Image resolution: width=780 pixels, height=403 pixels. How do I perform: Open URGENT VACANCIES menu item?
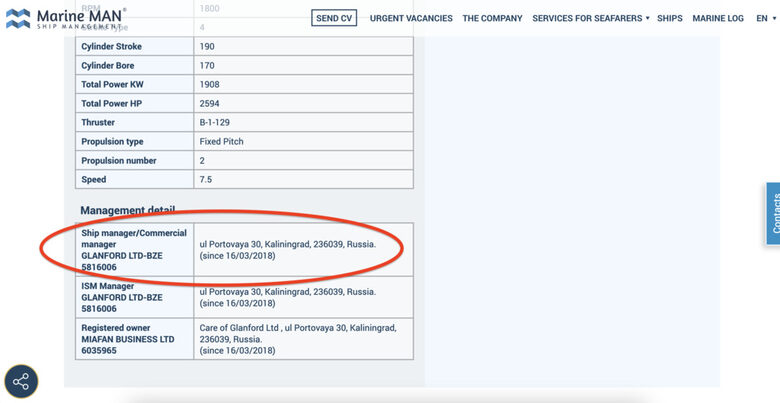(411, 18)
